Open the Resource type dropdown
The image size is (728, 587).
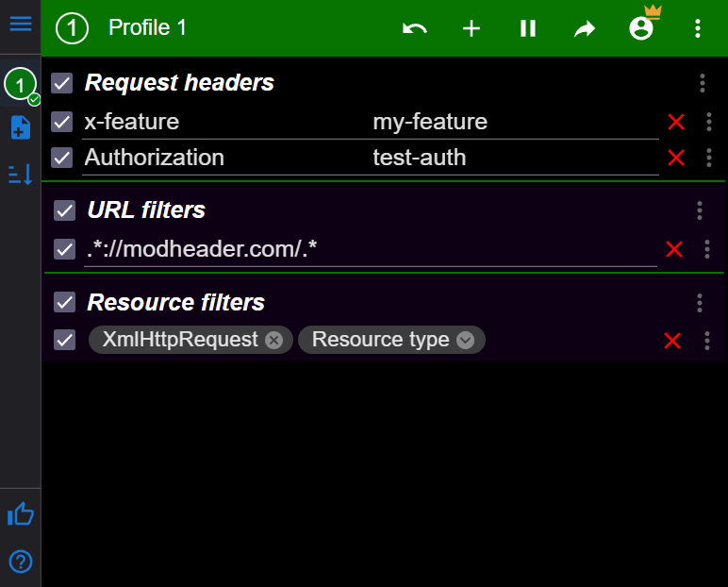pos(465,340)
